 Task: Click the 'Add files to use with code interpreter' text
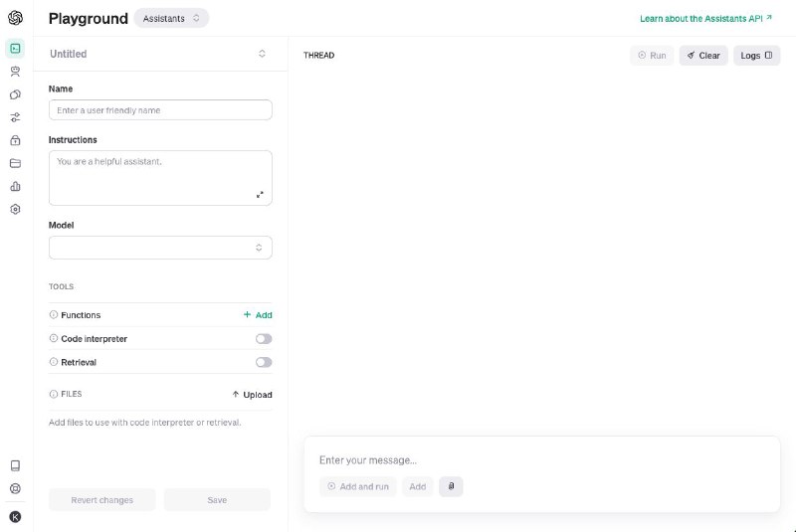(x=144, y=423)
